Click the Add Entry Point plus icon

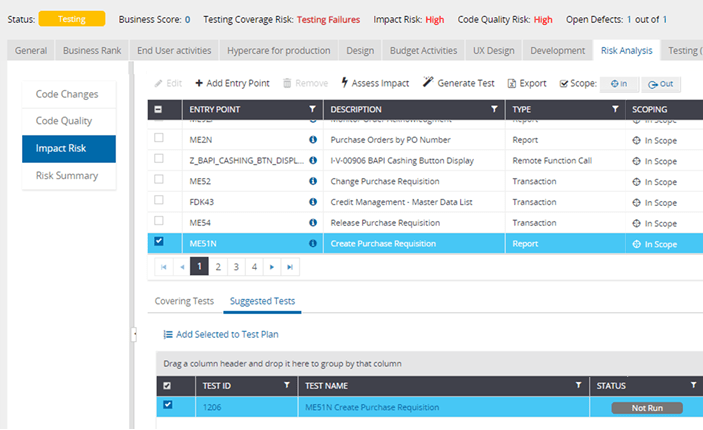click(x=199, y=83)
